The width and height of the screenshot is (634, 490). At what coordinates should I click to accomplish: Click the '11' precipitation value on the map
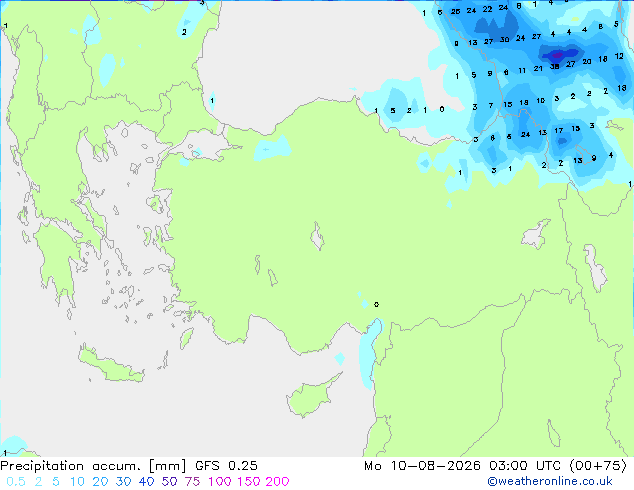pyautogui.click(x=522, y=70)
